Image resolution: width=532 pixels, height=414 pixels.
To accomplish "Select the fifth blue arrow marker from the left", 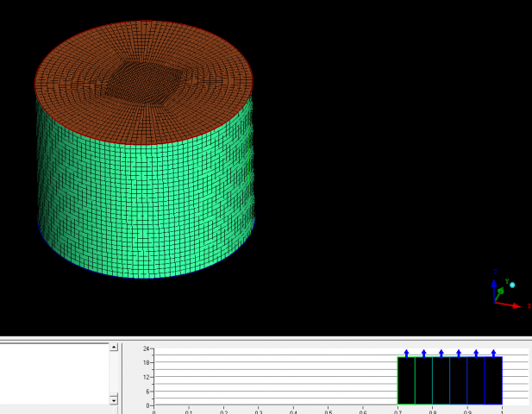I will (476, 353).
